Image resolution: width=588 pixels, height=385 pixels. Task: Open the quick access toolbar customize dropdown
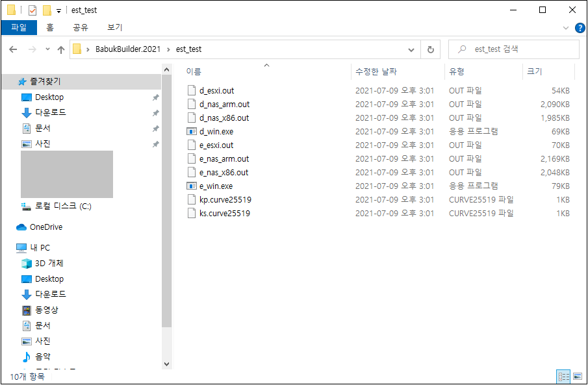(x=59, y=11)
